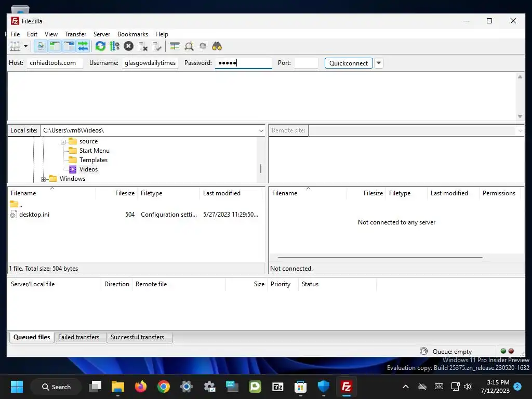Click the queue speed limits icon in status bar
Viewport: 532px width, 399px height.
pos(424,351)
